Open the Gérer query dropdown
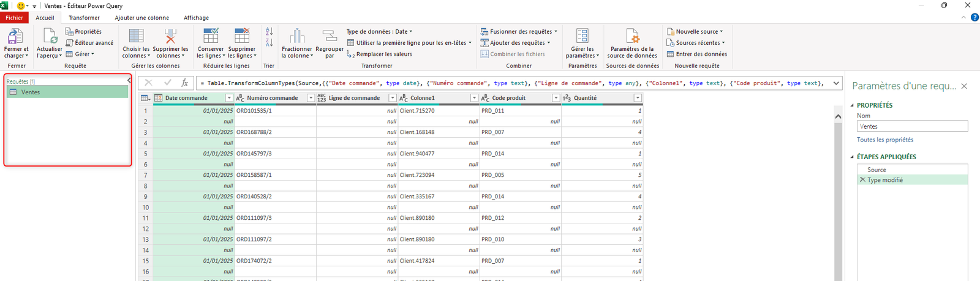Image resolution: width=980 pixels, height=281 pixels. click(x=80, y=54)
